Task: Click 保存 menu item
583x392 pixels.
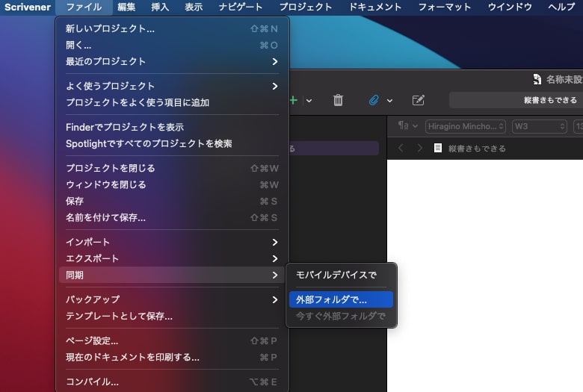Action: tap(172, 201)
